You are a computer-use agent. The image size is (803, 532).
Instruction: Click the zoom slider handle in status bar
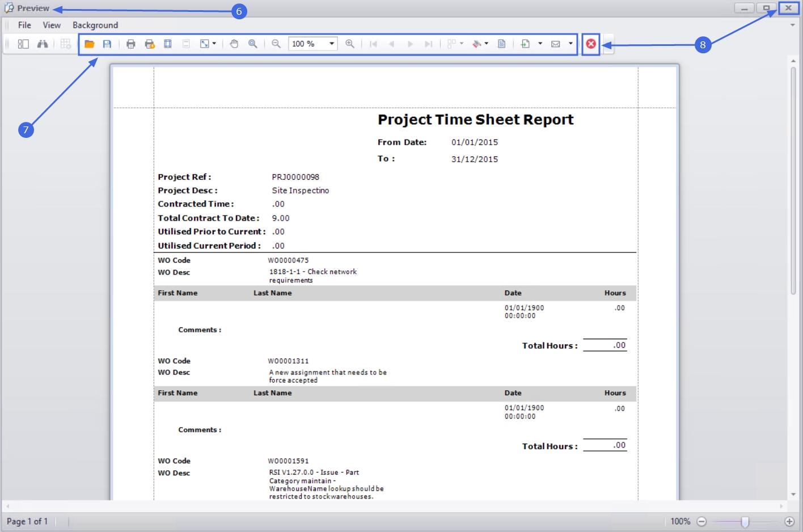click(x=745, y=521)
